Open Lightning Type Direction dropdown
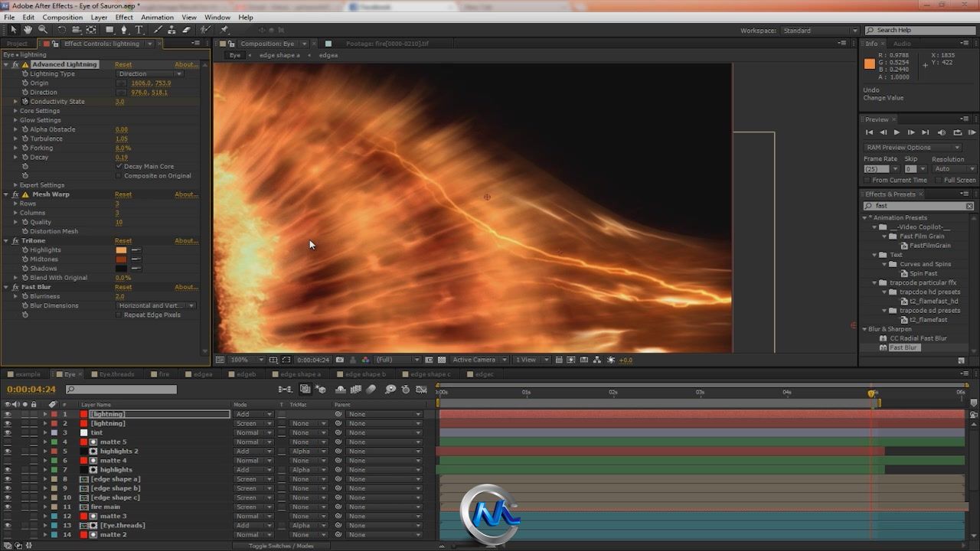The image size is (980, 551). pyautogui.click(x=150, y=73)
